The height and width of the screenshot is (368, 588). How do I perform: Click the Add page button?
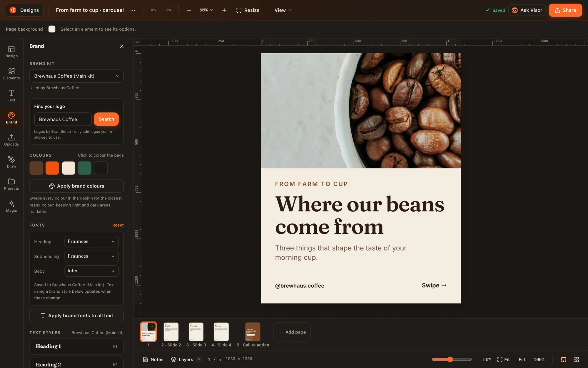(x=292, y=332)
